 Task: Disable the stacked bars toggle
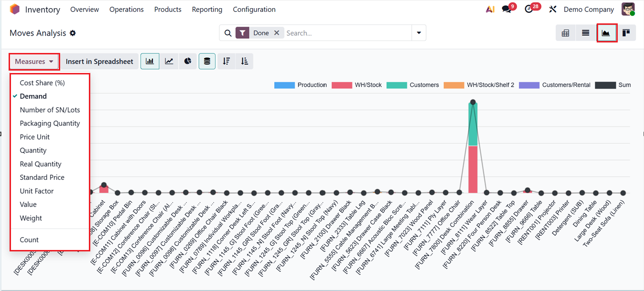click(x=207, y=61)
